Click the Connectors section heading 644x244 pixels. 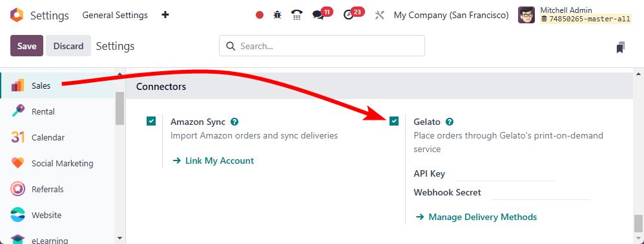click(x=161, y=87)
